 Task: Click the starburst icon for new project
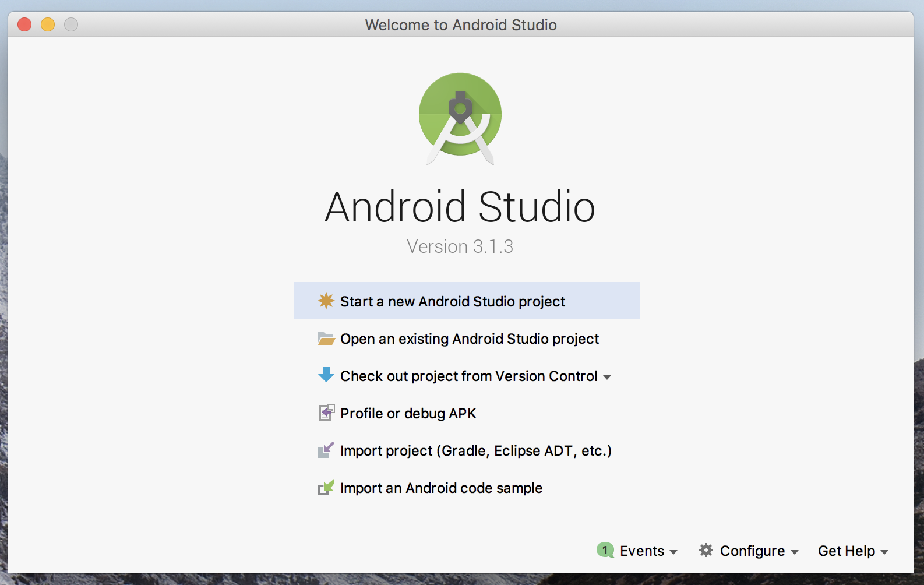[326, 301]
